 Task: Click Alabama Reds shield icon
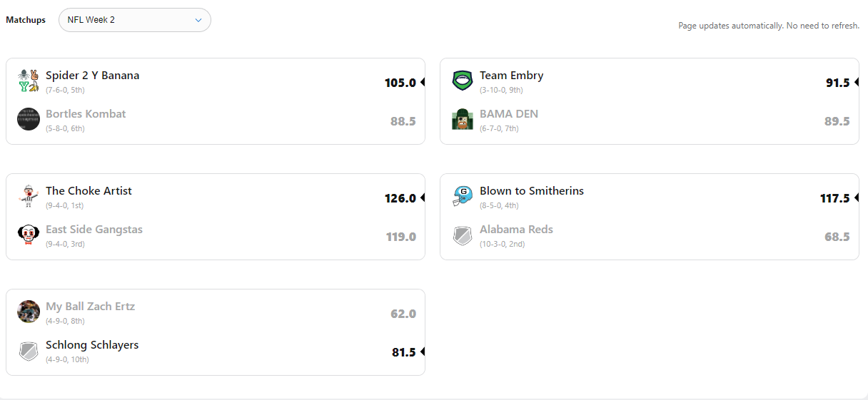pos(463,235)
